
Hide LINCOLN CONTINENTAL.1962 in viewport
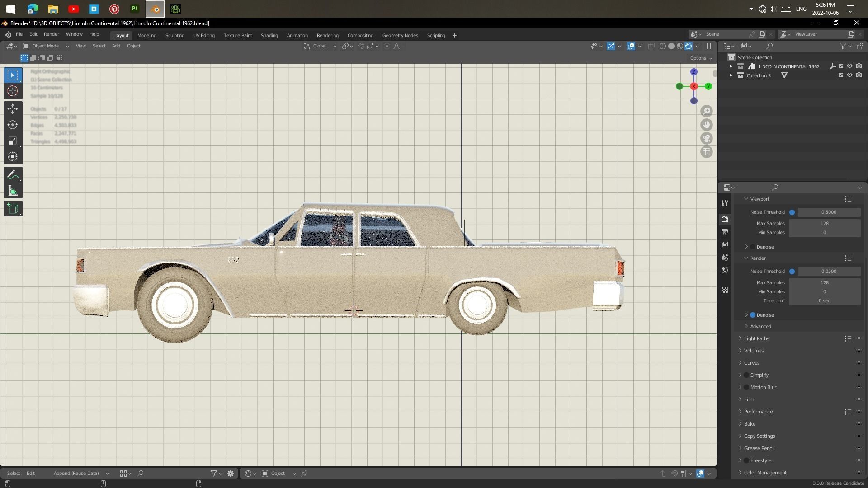(x=850, y=66)
